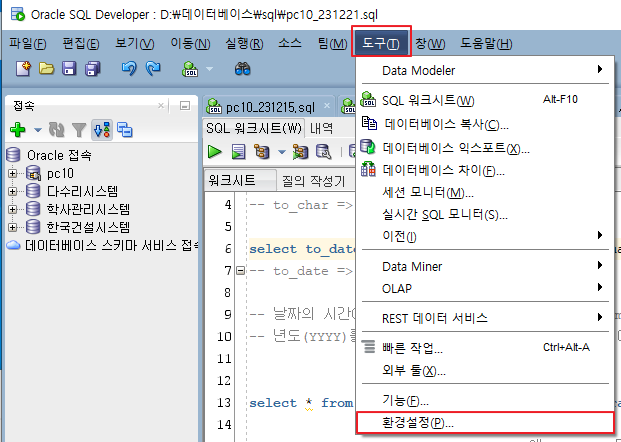Click the binoculars Find DB Object icon
Viewport: 621px width, 442px height.
click(x=242, y=69)
